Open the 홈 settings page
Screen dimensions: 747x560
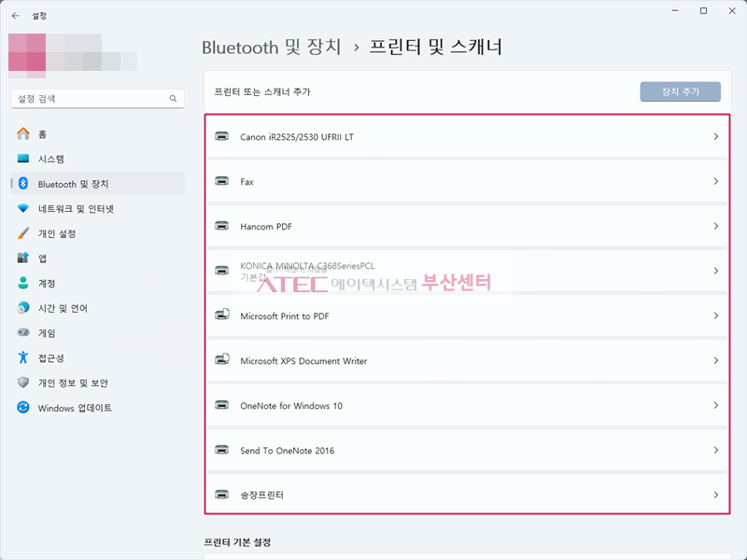point(98,133)
